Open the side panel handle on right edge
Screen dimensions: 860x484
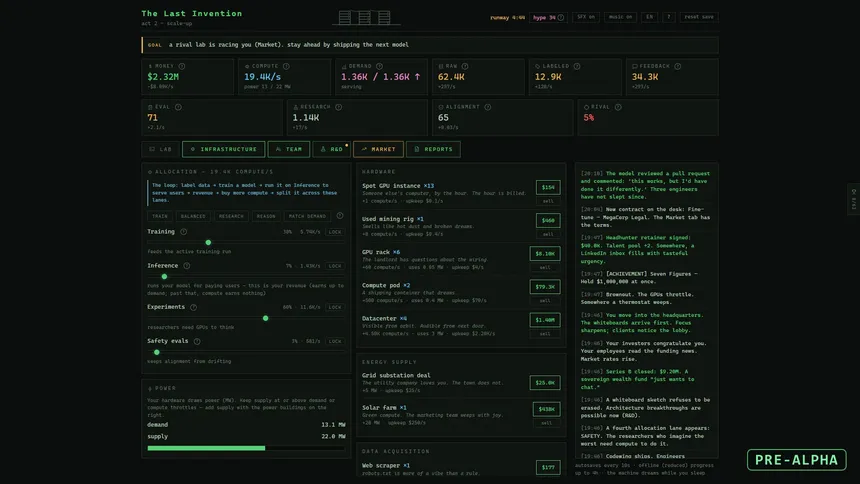pos(854,199)
